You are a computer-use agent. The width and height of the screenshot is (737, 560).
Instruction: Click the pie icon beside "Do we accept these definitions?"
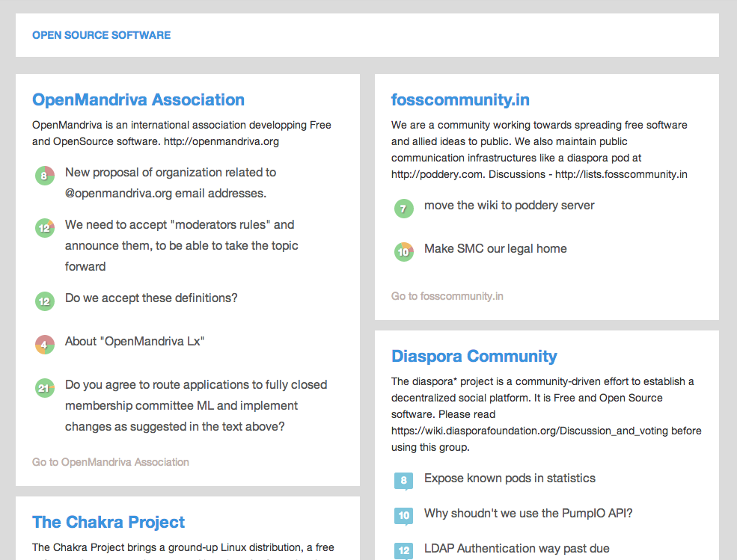45,301
